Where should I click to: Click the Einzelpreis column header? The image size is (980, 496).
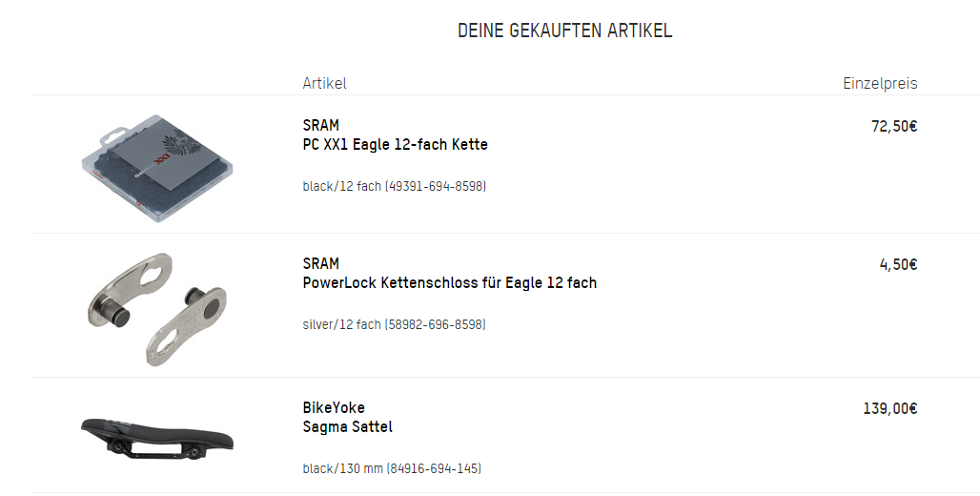[879, 83]
